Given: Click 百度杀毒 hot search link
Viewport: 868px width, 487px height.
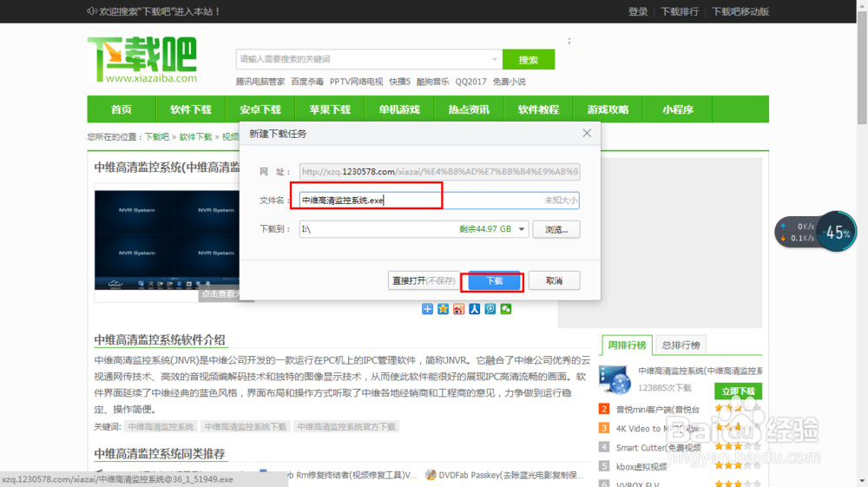Looking at the screenshot, I should point(307,82).
